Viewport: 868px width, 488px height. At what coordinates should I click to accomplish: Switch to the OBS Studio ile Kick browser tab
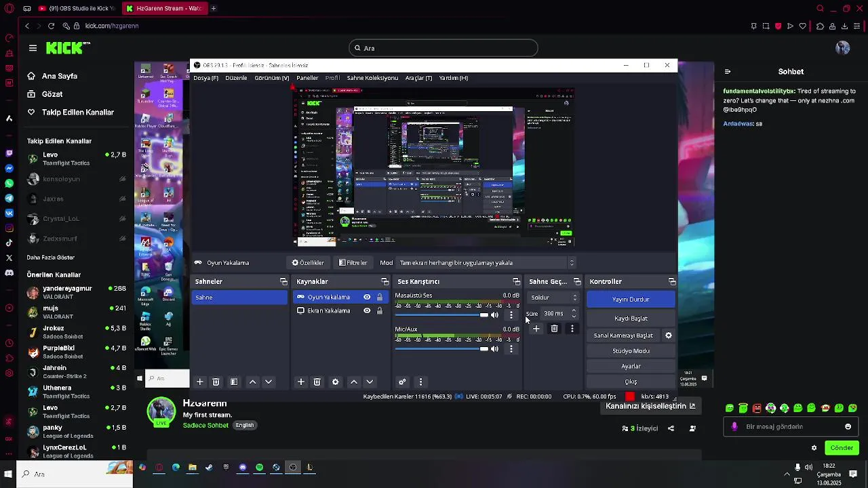click(77, 8)
